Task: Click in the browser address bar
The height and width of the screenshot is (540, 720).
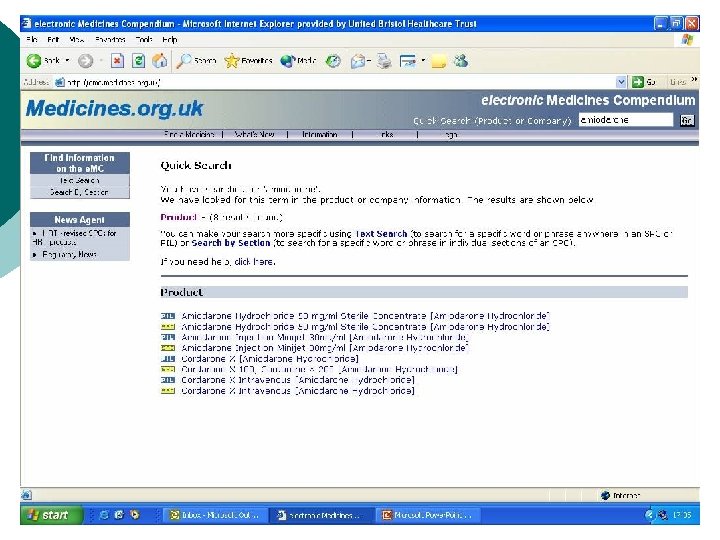Action: (x=340, y=82)
